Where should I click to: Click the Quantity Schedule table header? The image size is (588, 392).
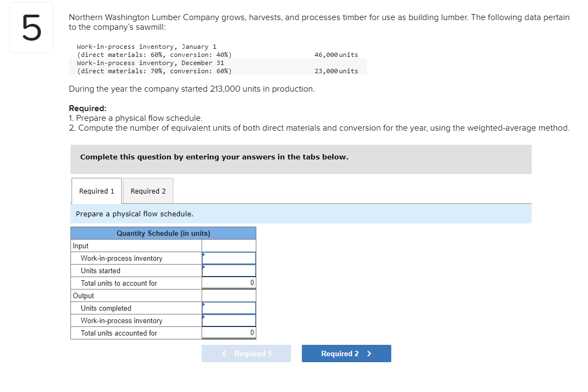point(163,233)
